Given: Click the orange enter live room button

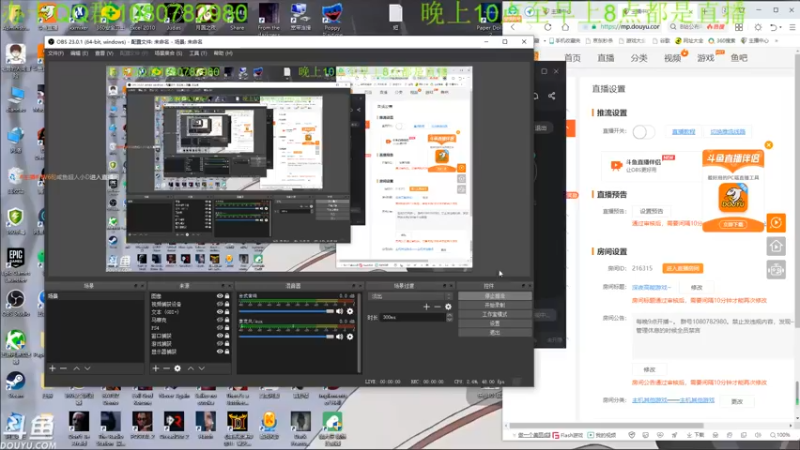Looking at the screenshot, I should point(683,268).
